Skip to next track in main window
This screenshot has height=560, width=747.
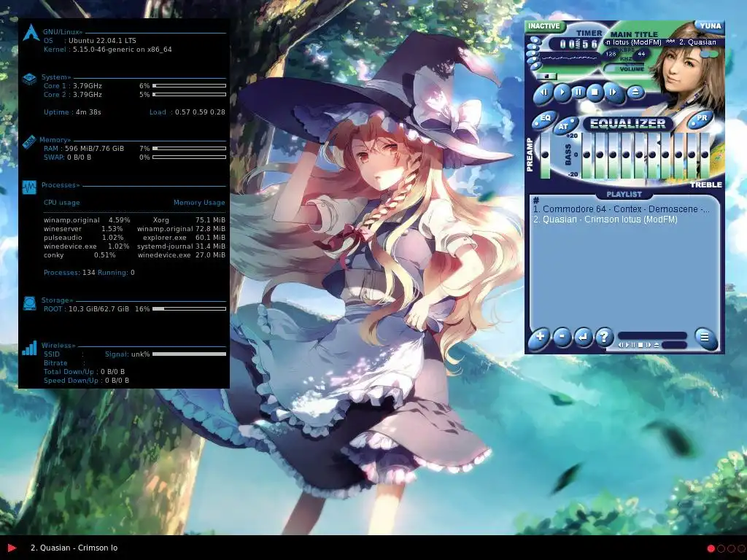point(613,92)
